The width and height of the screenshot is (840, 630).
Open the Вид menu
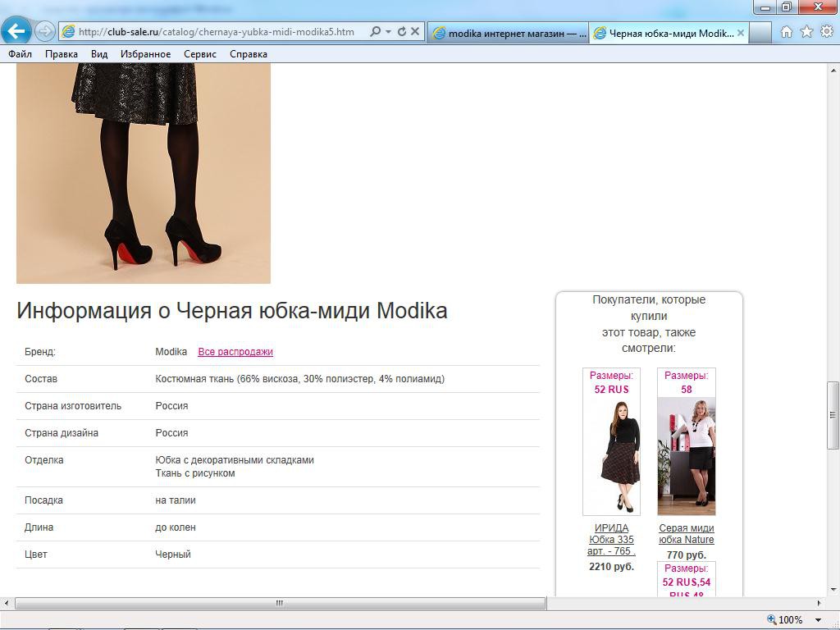click(x=99, y=54)
